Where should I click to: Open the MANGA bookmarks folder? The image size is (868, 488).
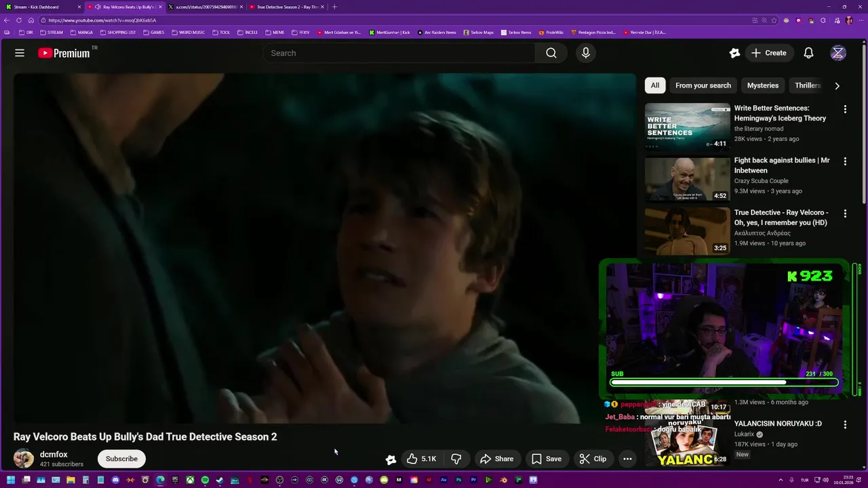(x=81, y=32)
